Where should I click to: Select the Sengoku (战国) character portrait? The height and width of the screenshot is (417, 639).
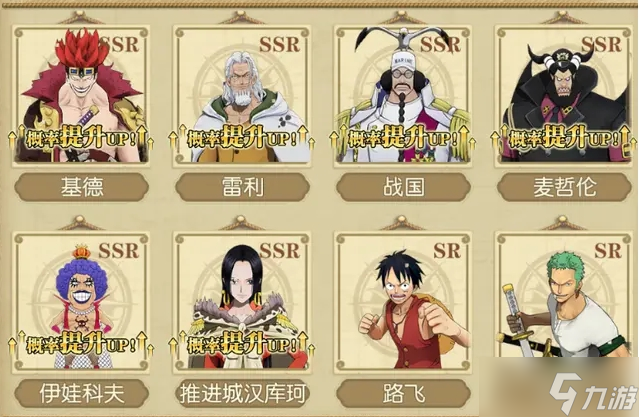(x=403, y=97)
